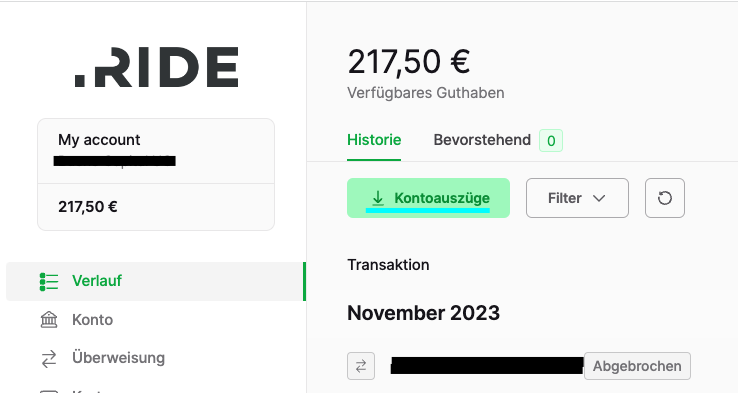The image size is (738, 393).
Task: Click the .RIDE logo
Action: tap(156, 67)
